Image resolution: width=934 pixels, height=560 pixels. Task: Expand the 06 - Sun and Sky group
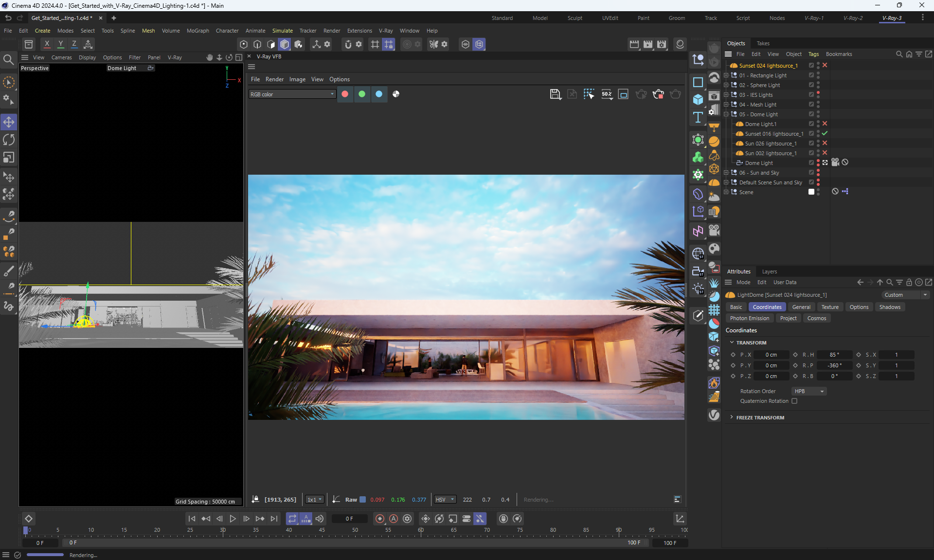[x=726, y=173]
